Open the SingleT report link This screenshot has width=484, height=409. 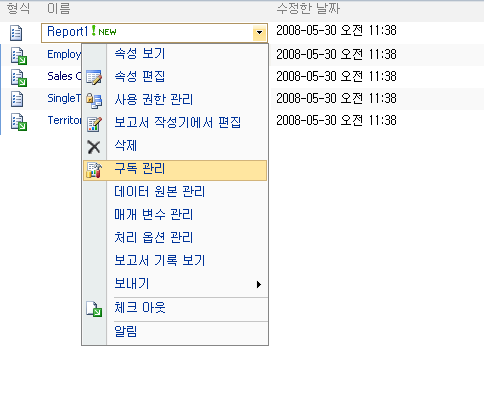click(64, 98)
